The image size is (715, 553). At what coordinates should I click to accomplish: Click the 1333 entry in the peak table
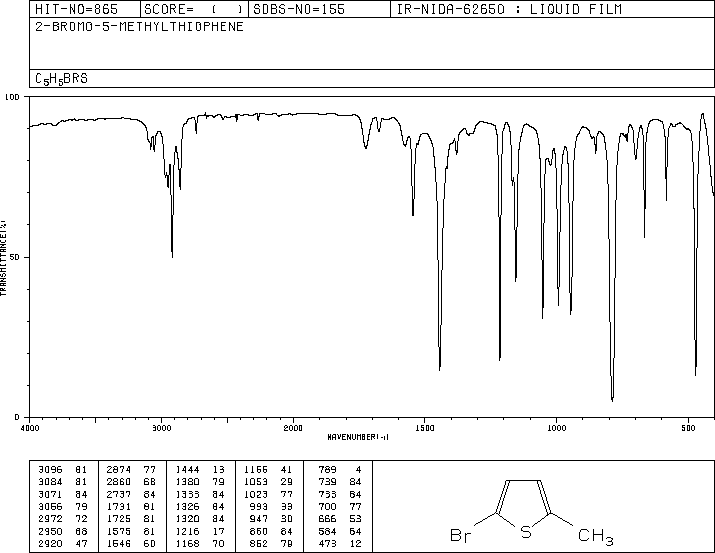pos(187,494)
